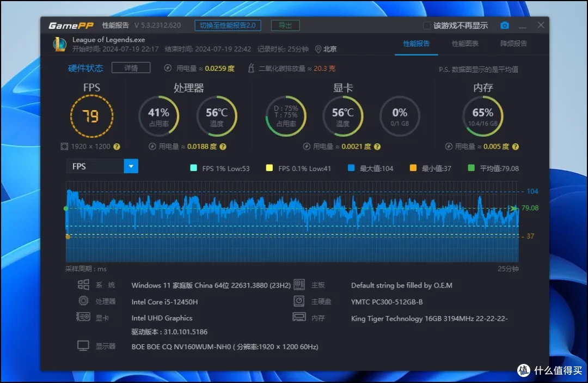Click the 内存 RAM module icon
588x383 pixels.
point(299,318)
